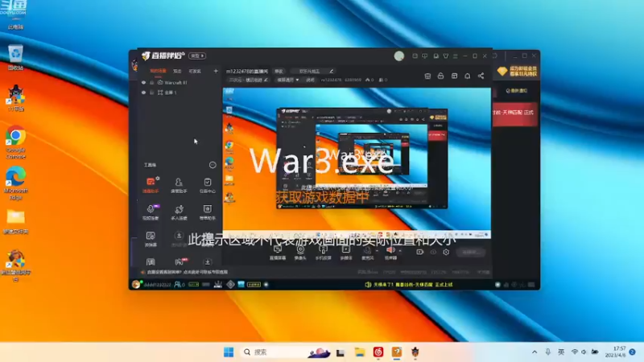
Task: Open stream settings gear icon
Action: [446, 252]
